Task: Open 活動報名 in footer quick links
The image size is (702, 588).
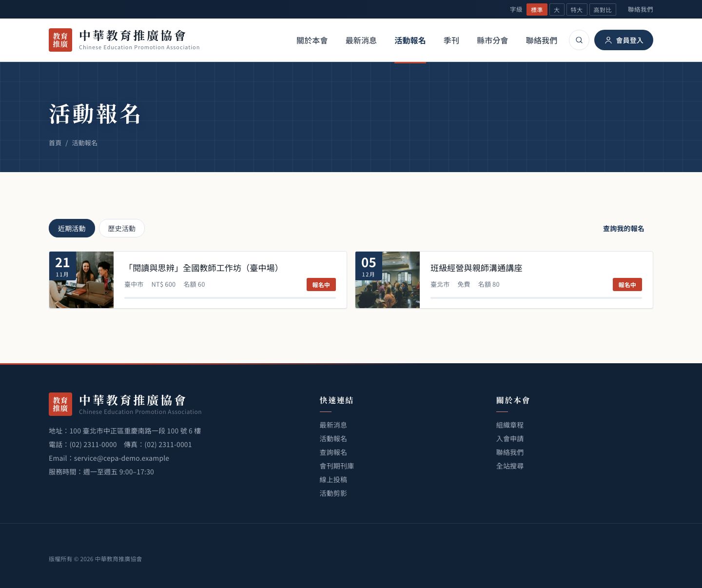Action: pos(333,439)
